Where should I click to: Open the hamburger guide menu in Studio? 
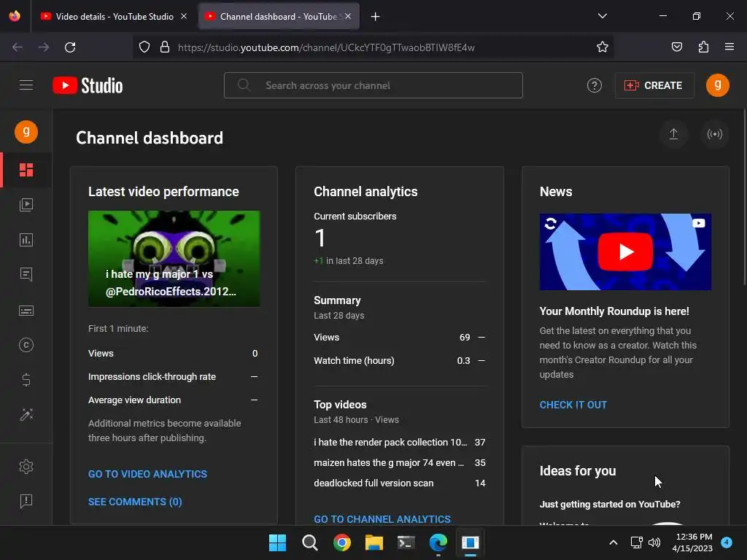point(26,85)
